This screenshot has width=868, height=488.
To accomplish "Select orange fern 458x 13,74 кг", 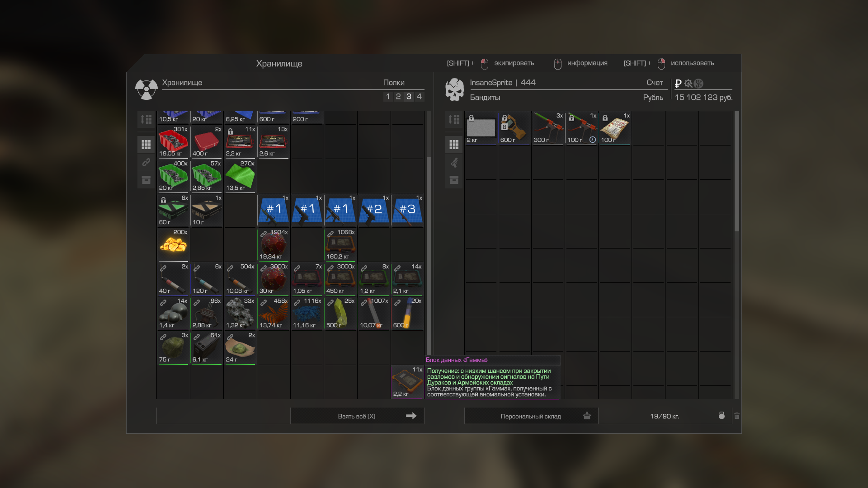I will 274,313.
